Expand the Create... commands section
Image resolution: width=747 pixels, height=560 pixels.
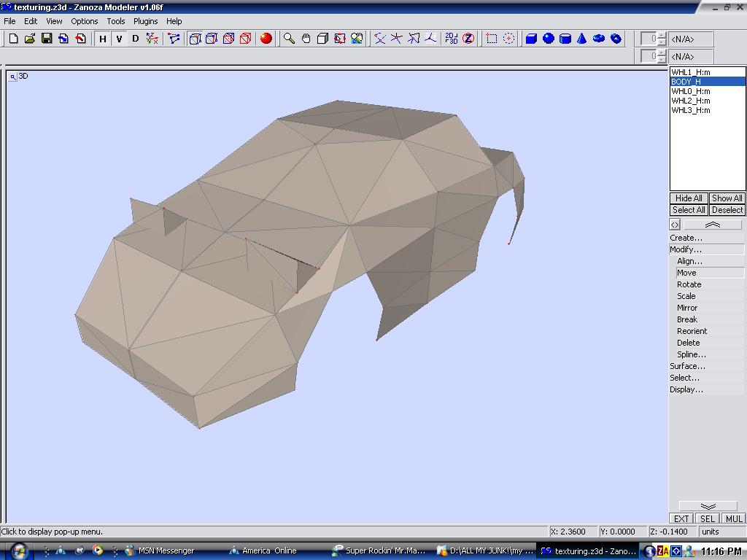tap(686, 238)
